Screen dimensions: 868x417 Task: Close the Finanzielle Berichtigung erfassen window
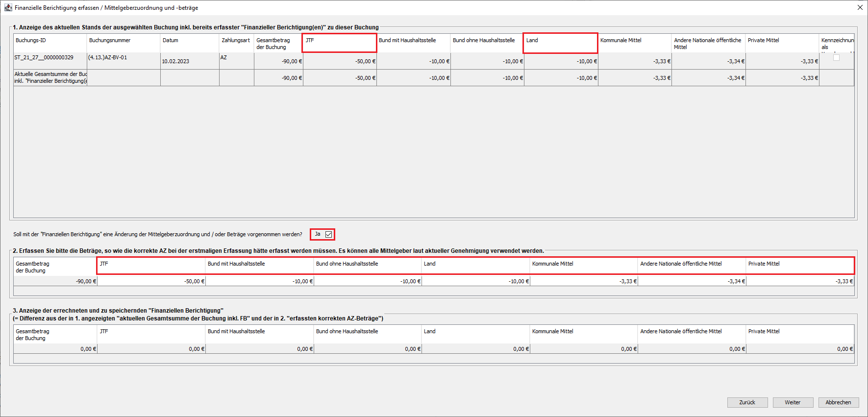pyautogui.click(x=860, y=8)
